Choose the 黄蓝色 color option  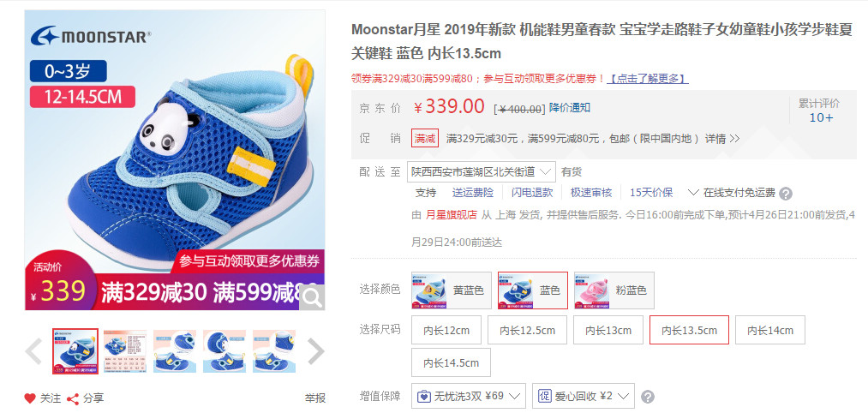pyautogui.click(x=452, y=290)
